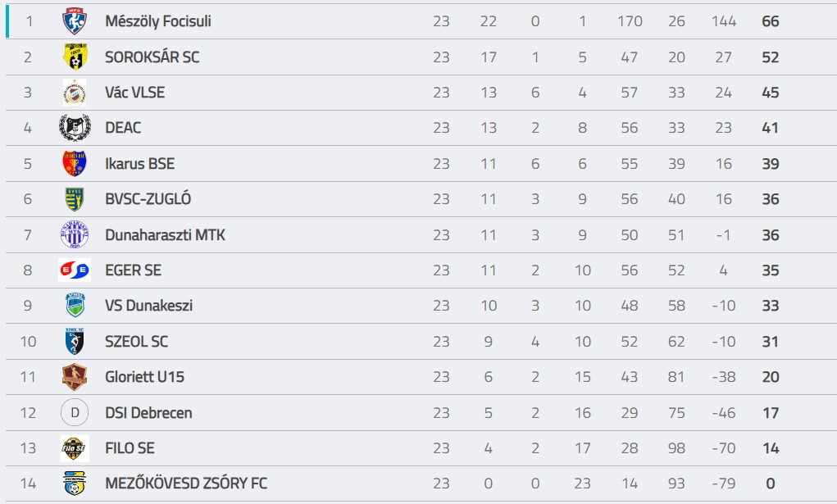Click the FILO SE logo
This screenshot has width=837, height=504.
pyautogui.click(x=75, y=448)
